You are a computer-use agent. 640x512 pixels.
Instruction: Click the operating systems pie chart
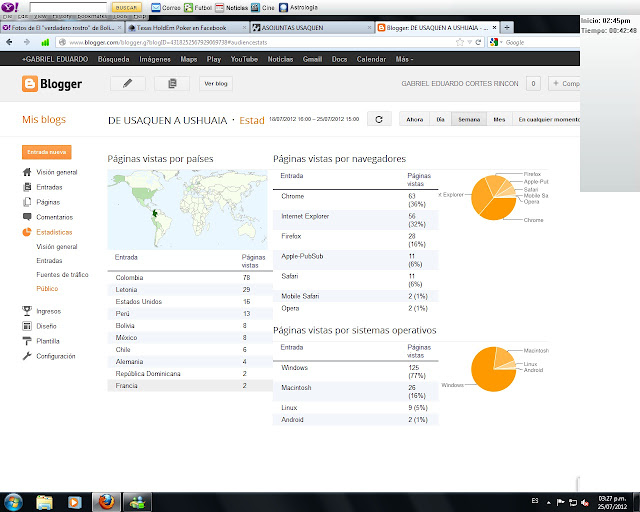493,369
